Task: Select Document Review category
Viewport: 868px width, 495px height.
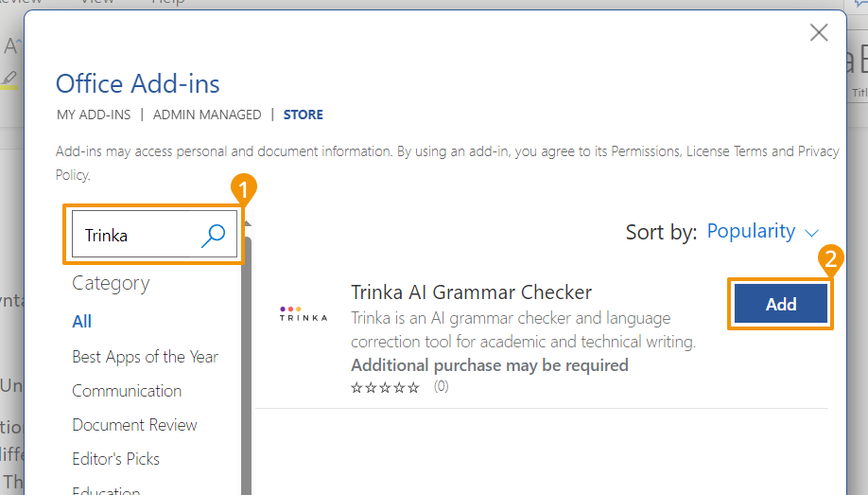Action: pos(134,425)
